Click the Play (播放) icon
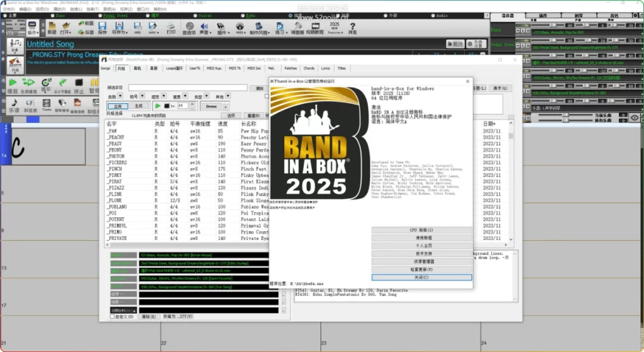Image resolution: width=644 pixels, height=352 pixels. [x=13, y=83]
